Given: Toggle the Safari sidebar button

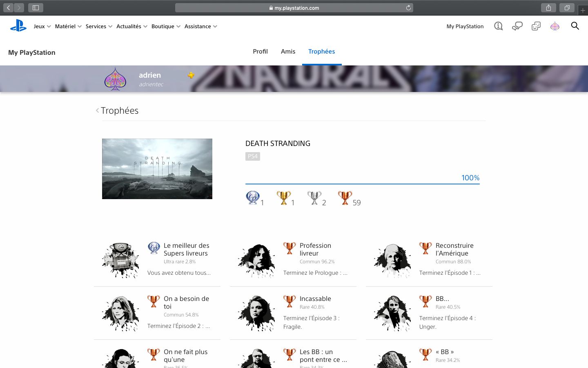Looking at the screenshot, I should click(36, 8).
